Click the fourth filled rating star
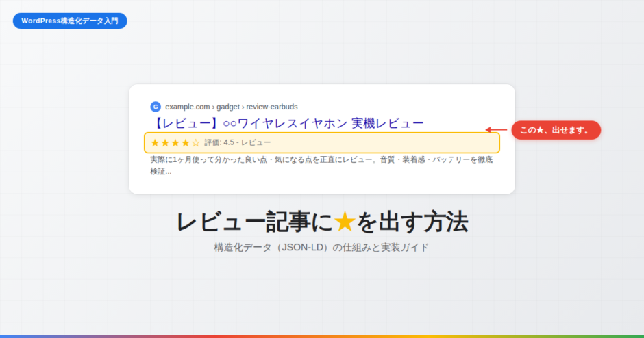This screenshot has height=338, width=644. tap(186, 143)
